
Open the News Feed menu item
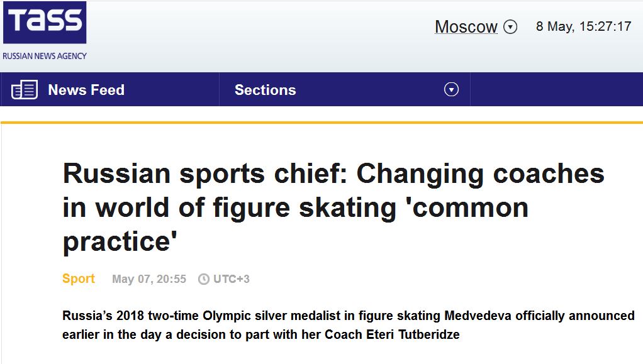click(x=86, y=90)
